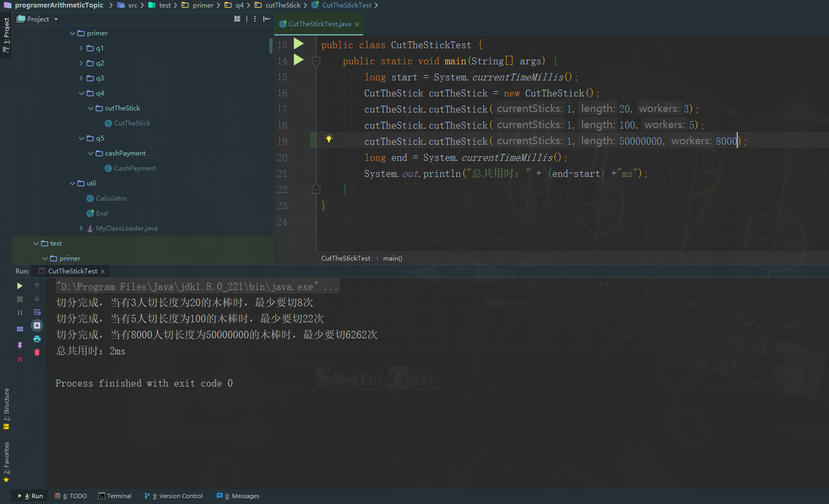Close the CutTheStickTest.java editor tab

pyautogui.click(x=357, y=24)
